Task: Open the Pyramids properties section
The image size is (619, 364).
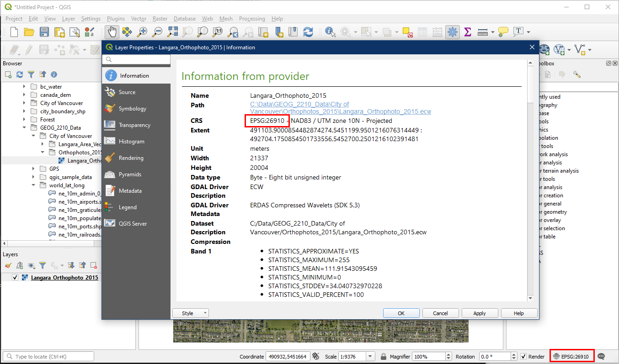Action: [130, 174]
